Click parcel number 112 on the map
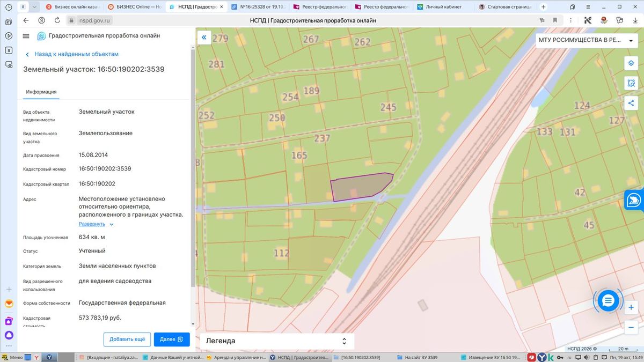The image size is (644, 362). click(x=282, y=253)
